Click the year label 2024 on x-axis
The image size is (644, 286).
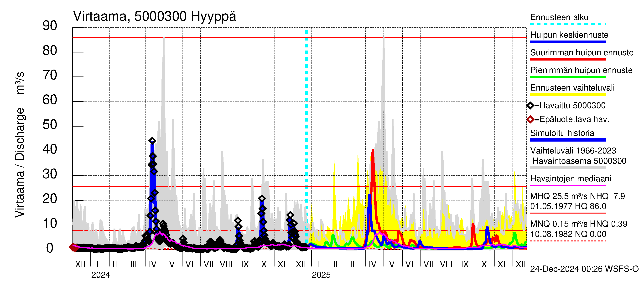(x=100, y=275)
